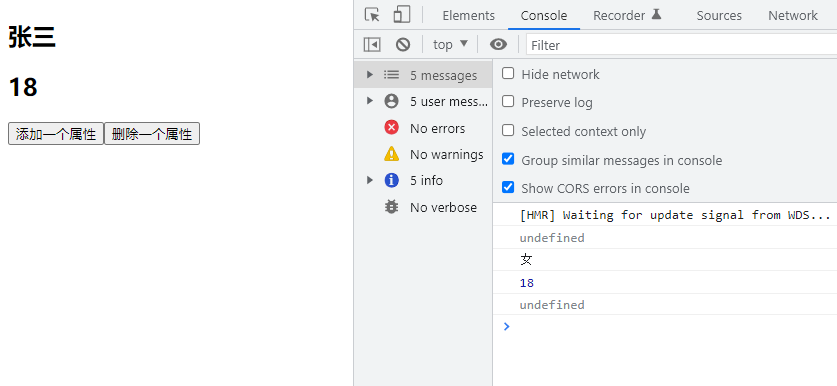Open the top context dropdown
837x386 pixels.
click(x=451, y=44)
